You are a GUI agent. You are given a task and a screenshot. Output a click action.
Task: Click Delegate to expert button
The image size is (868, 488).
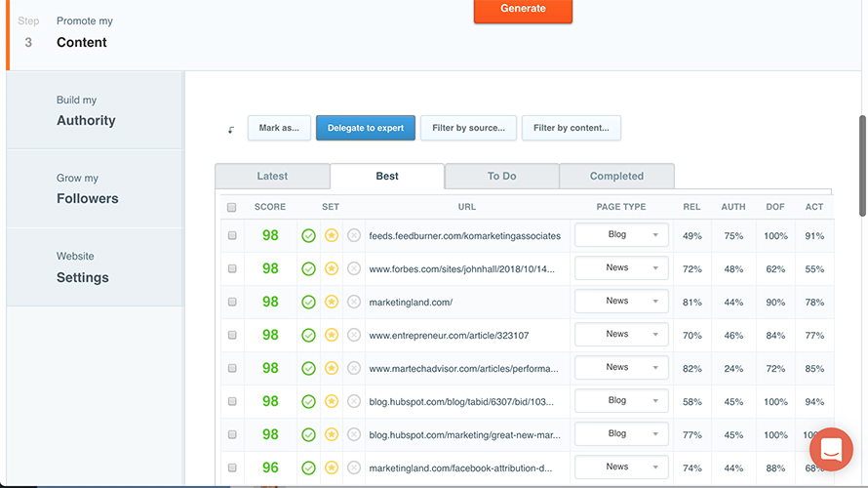tap(366, 128)
